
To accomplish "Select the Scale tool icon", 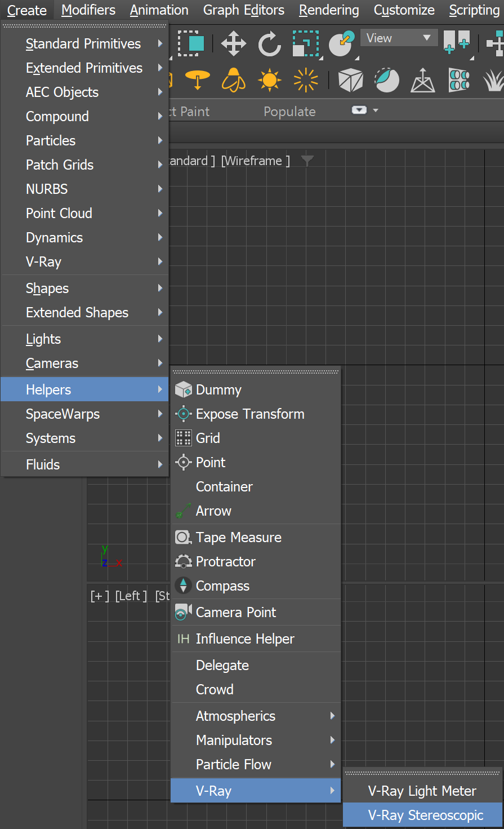I will point(306,43).
